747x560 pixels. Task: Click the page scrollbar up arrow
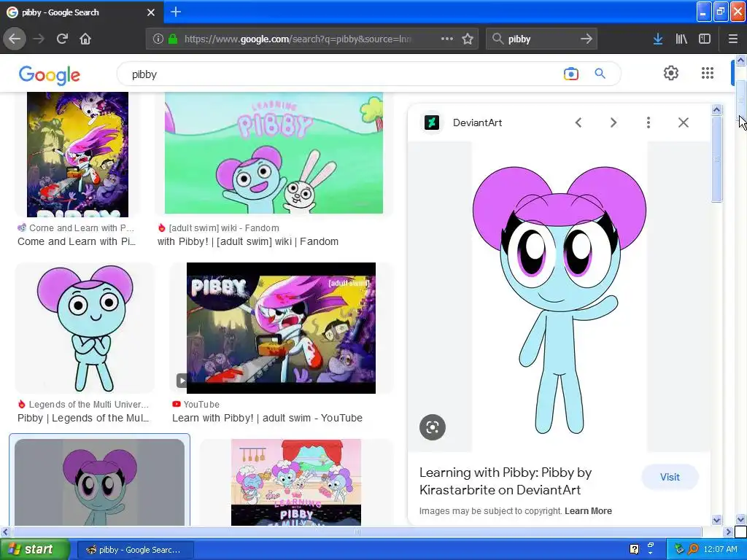(741, 60)
